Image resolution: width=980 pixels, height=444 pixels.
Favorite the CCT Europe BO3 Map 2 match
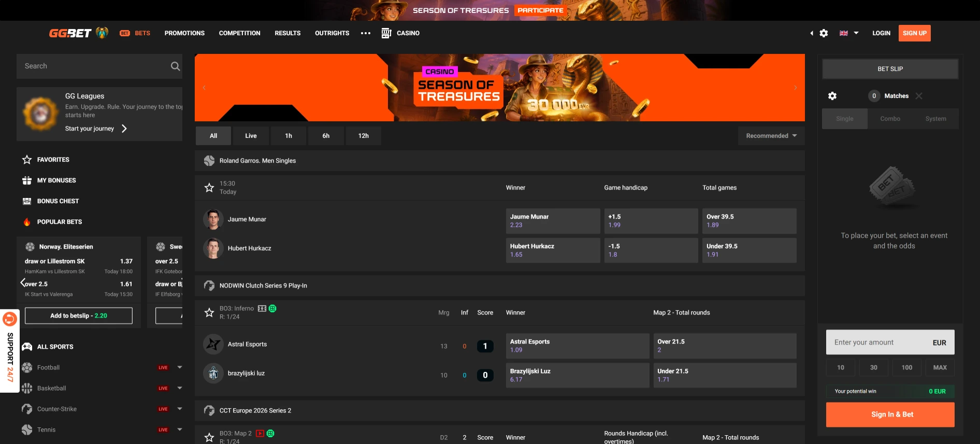click(x=209, y=437)
